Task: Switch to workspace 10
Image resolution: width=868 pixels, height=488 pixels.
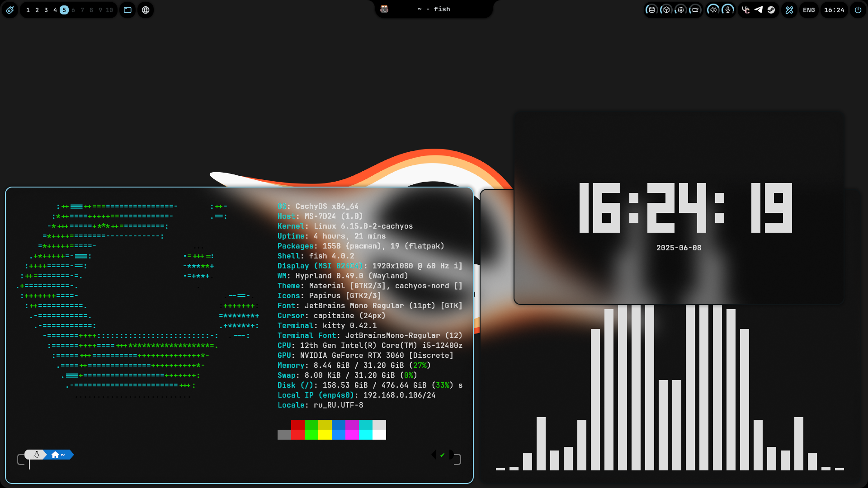Action: [109, 10]
